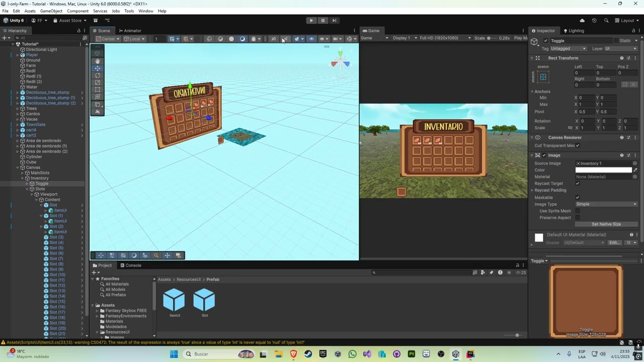
Task: Toggle GameObject active checkbox beside Toggle name
Action: [x=546, y=41]
